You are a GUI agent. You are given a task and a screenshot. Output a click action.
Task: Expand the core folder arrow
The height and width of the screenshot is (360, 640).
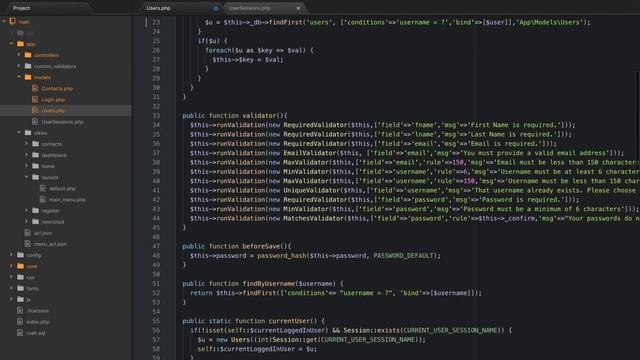11,266
